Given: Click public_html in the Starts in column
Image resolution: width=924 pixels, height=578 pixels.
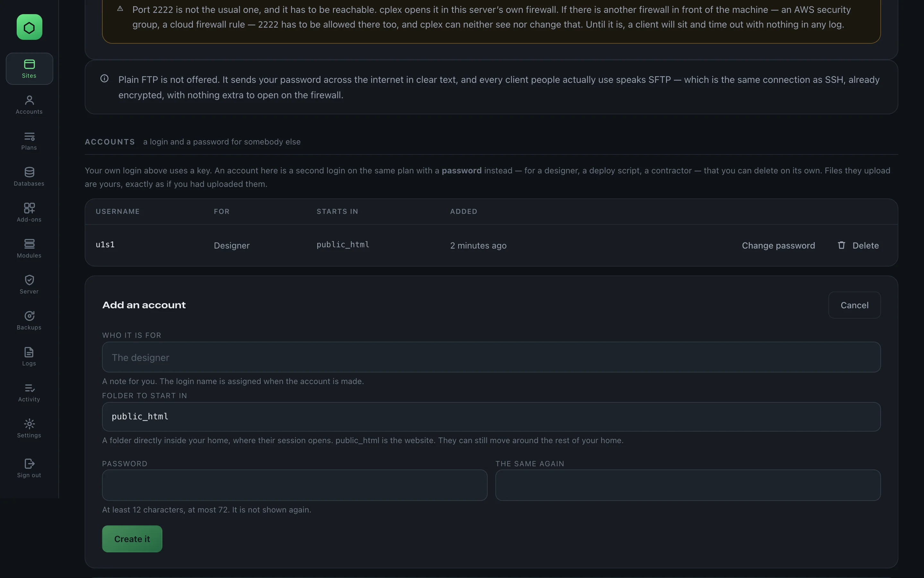Looking at the screenshot, I should click(x=343, y=245).
